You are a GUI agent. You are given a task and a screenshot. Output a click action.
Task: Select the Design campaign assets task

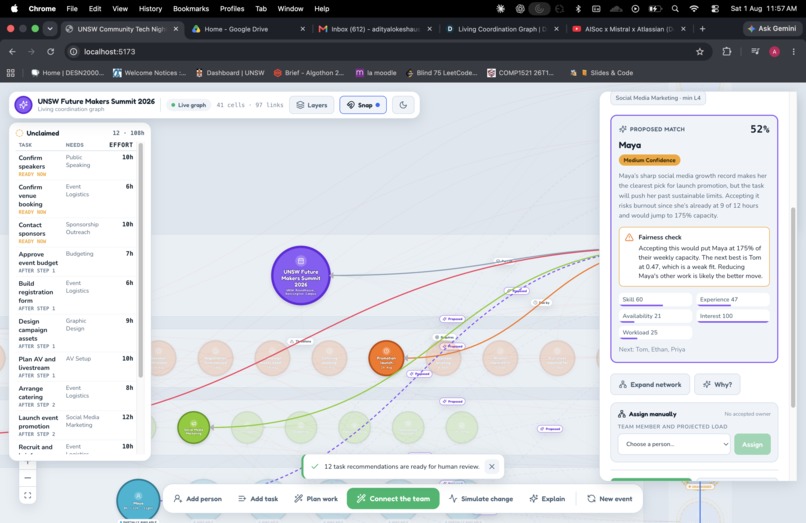coord(76,333)
